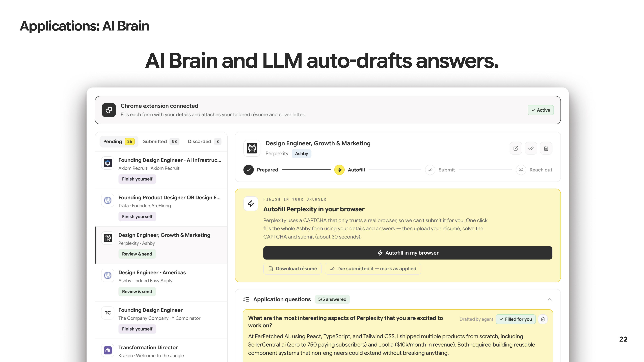644x362 pixels.
Task: Select Transformation Director job at Kraken
Action: pyautogui.click(x=162, y=351)
